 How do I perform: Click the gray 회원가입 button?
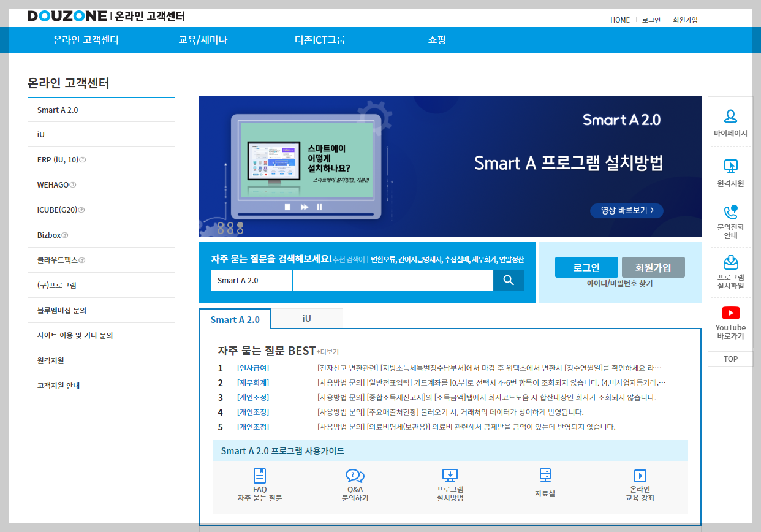[653, 267]
